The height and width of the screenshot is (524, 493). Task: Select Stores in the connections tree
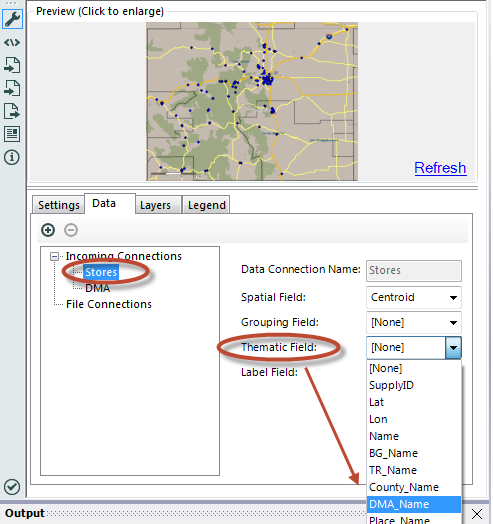click(x=101, y=272)
